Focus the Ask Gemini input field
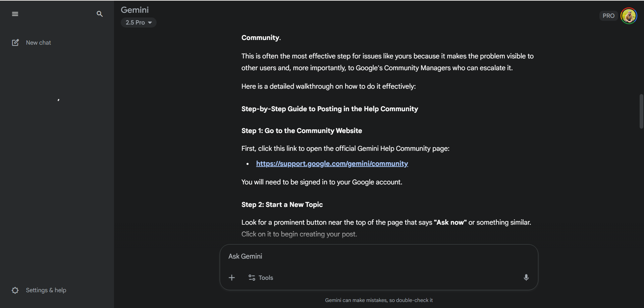This screenshot has width=644, height=308. (369, 256)
